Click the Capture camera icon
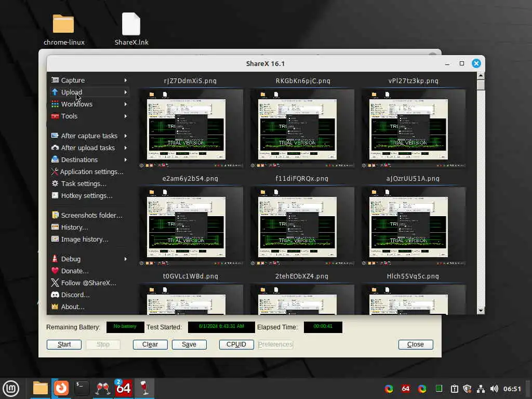532x399 pixels. [55, 80]
